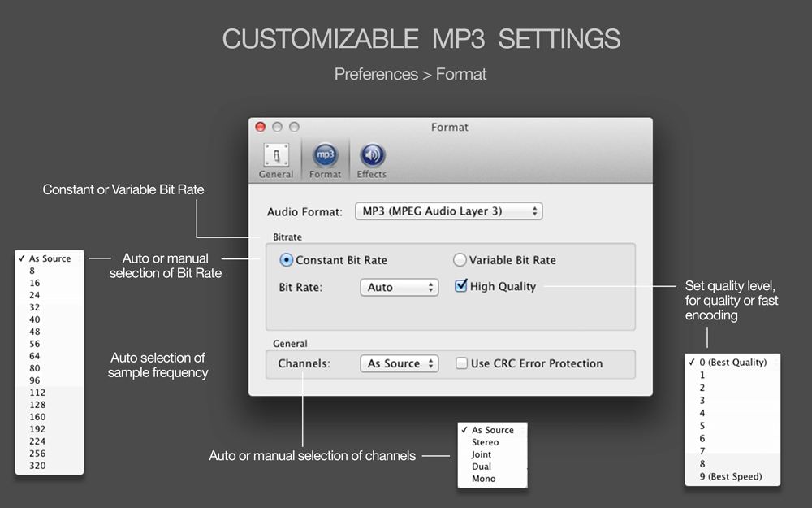This screenshot has height=508, width=812.
Task: Choose 128 in bit rate list
Action: [50, 404]
